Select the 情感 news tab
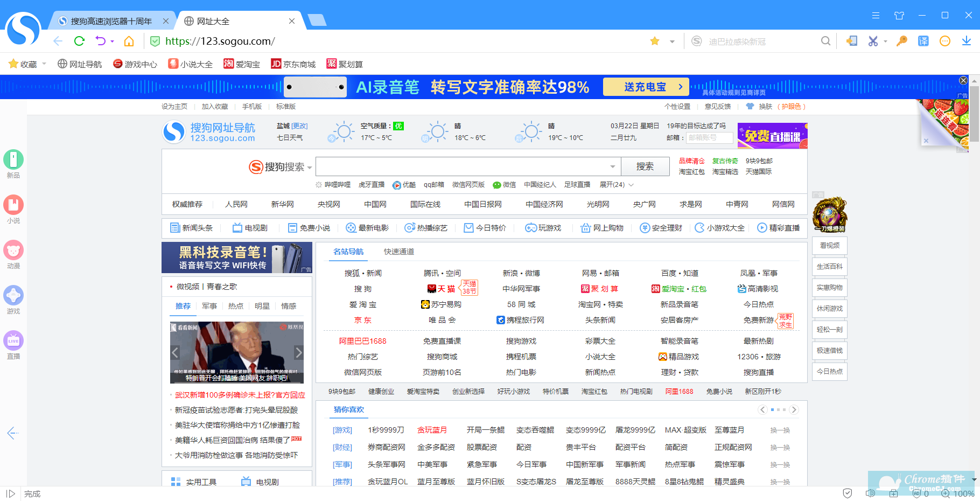This screenshot has width=980, height=501. [289, 306]
